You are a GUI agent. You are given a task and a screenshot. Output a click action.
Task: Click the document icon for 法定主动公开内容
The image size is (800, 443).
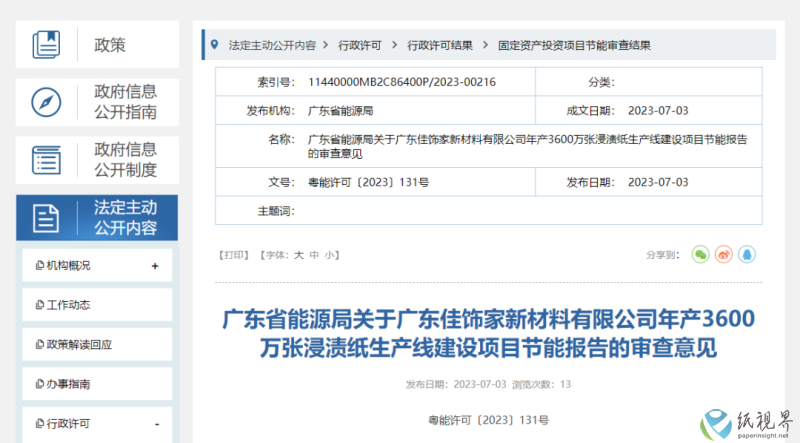[46, 218]
